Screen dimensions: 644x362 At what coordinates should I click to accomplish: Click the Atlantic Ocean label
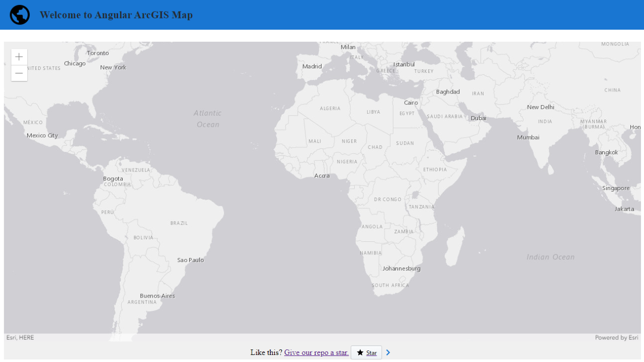(x=208, y=119)
